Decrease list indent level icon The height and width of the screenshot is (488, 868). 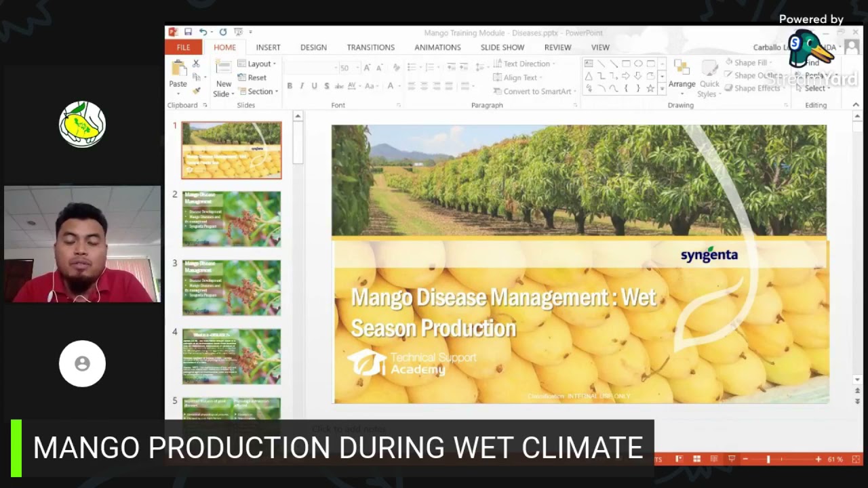click(451, 66)
